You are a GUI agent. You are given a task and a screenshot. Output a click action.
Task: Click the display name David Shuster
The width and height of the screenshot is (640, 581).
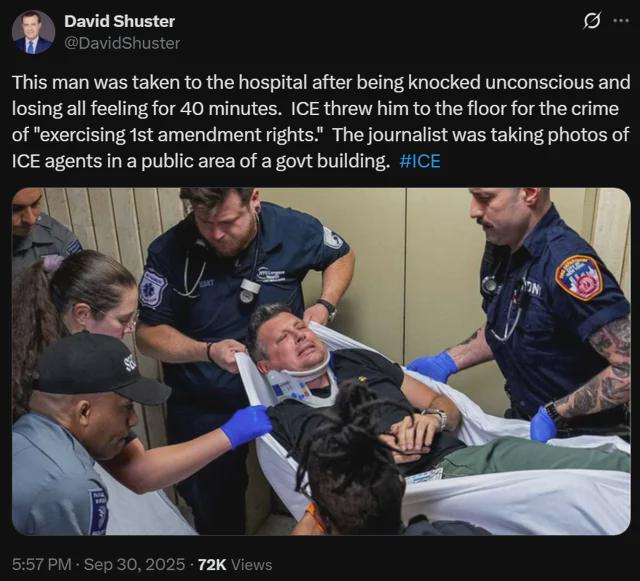click(x=119, y=21)
